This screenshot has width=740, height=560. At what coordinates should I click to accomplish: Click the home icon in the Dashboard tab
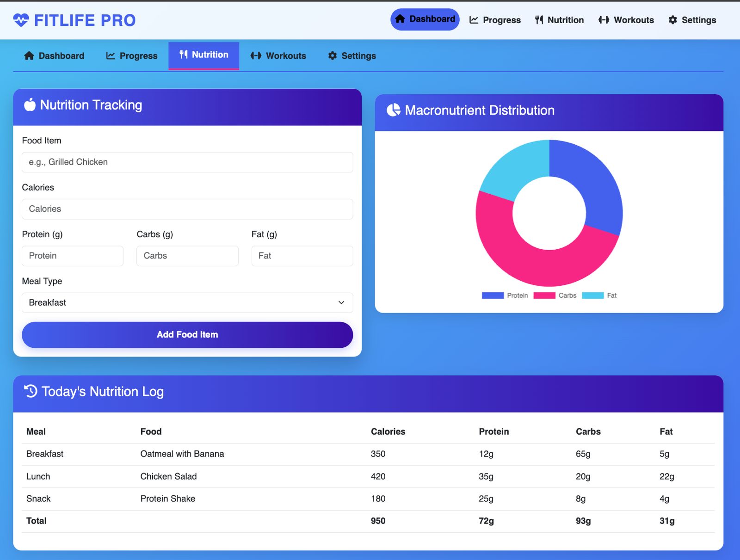[29, 55]
